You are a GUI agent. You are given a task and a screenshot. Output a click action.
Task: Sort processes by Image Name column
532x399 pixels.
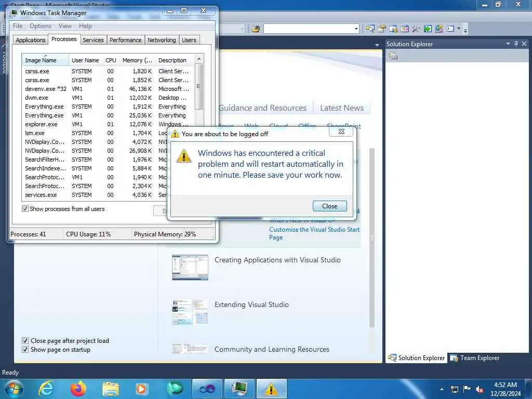click(x=45, y=60)
